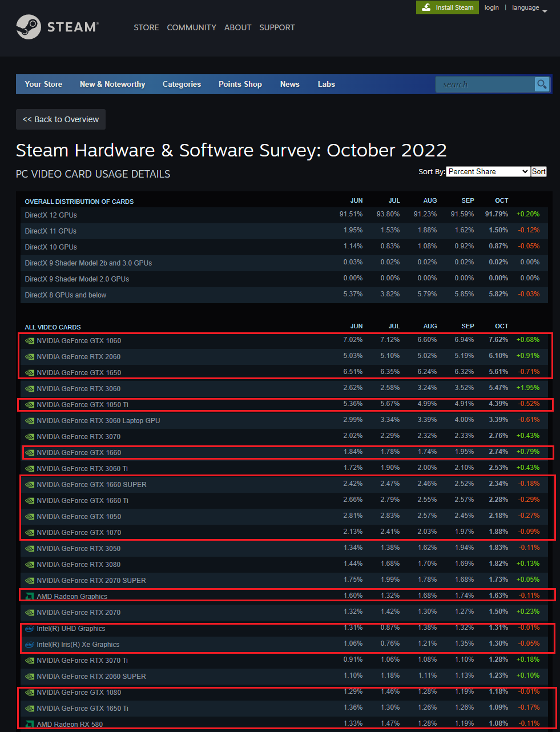Click NVIDIA icon beside GeForce GTX 1050
Viewport: 560px width, 732px height.
coord(30,517)
